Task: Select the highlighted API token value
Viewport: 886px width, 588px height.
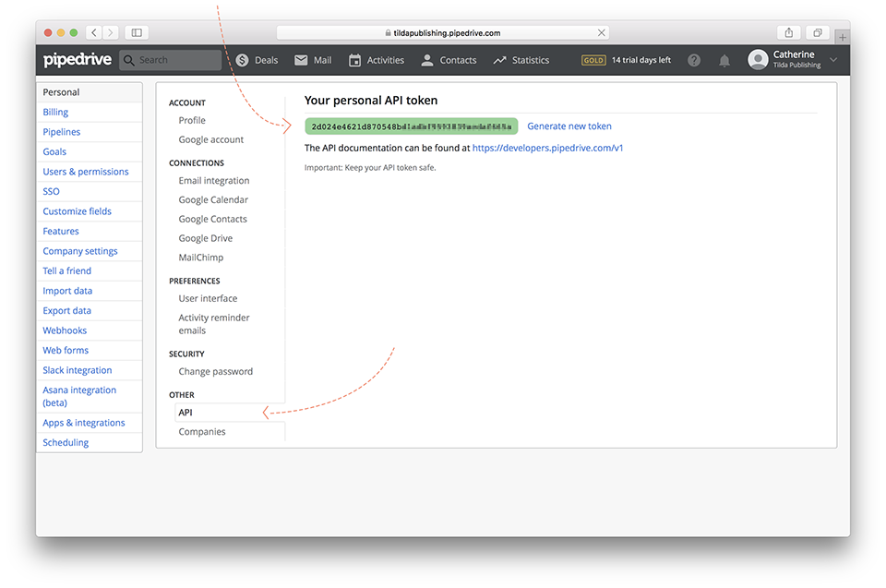Action: pyautogui.click(x=411, y=126)
